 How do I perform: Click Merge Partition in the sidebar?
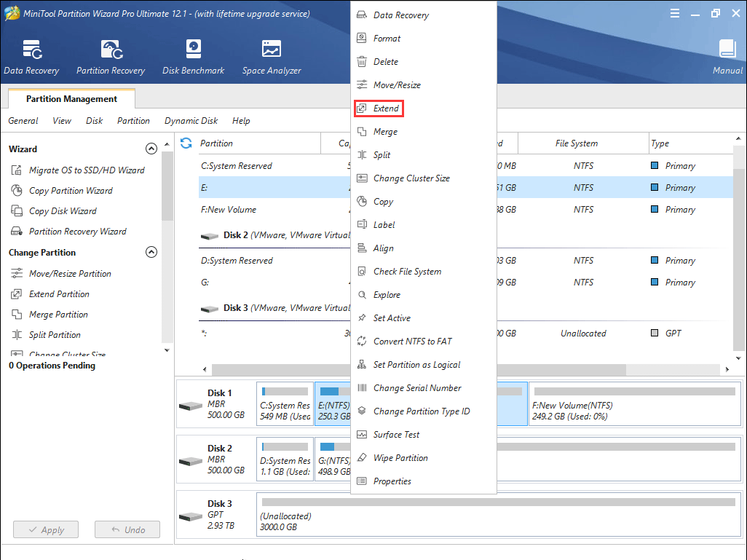[x=50, y=315]
